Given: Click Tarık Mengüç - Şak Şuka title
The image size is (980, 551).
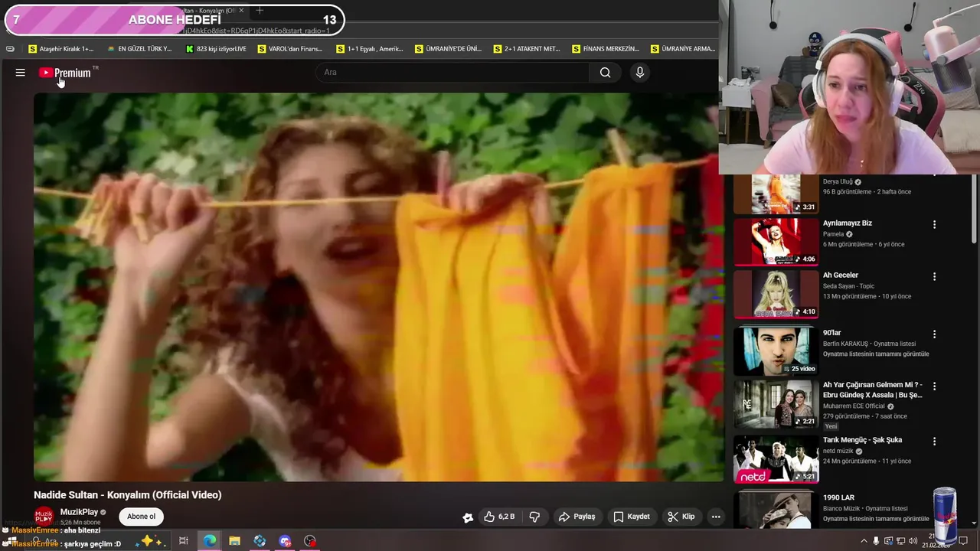Looking at the screenshot, I should click(x=862, y=440).
